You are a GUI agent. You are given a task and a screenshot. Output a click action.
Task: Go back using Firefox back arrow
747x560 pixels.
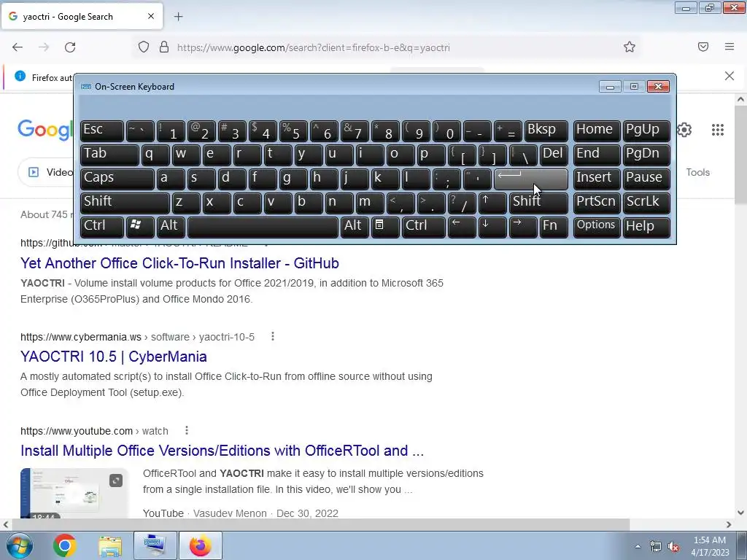(18, 47)
